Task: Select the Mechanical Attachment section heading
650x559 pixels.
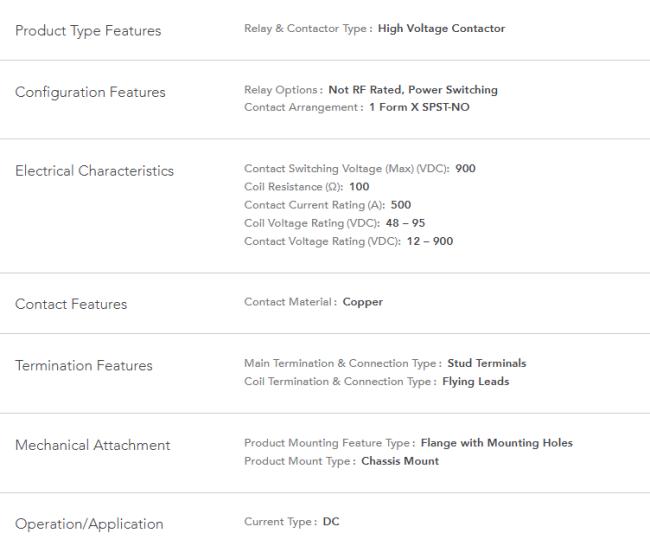Action: click(92, 445)
